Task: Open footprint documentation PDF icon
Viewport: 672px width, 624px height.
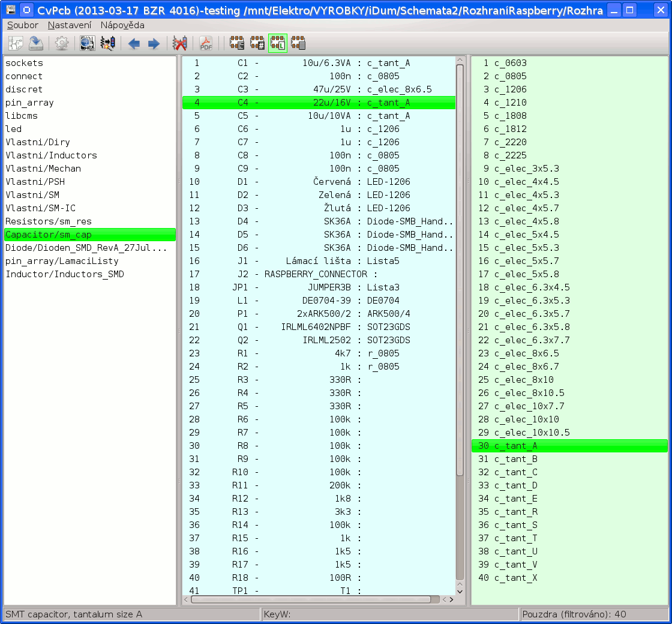Action: 206,43
